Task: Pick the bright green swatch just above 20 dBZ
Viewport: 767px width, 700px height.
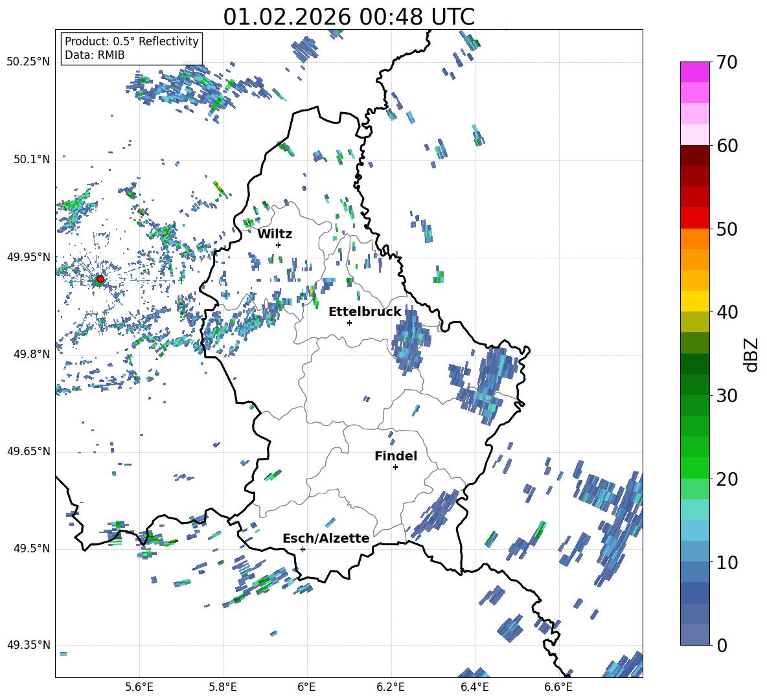Action: click(695, 468)
